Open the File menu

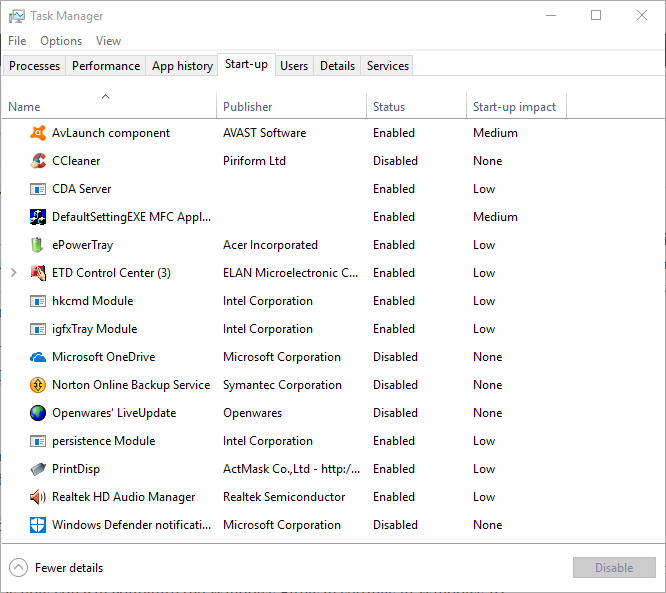(17, 41)
